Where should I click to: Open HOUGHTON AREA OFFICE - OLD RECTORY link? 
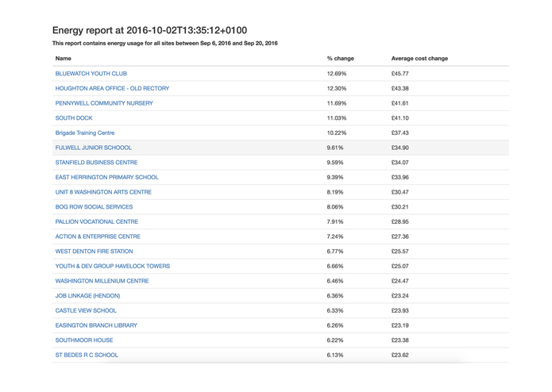112,88
